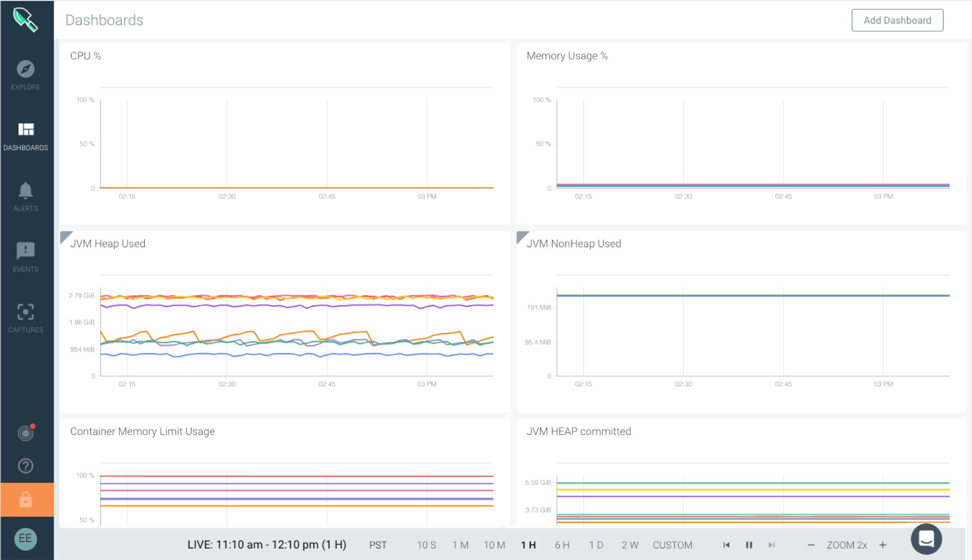Open the EE user avatar
The image size is (972, 560).
point(25,539)
